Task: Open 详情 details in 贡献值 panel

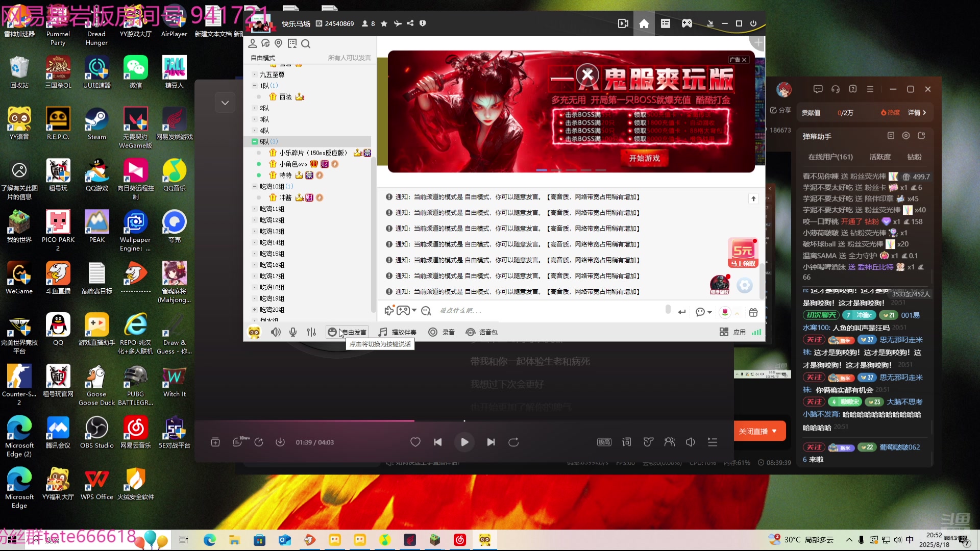Action: 917,113
